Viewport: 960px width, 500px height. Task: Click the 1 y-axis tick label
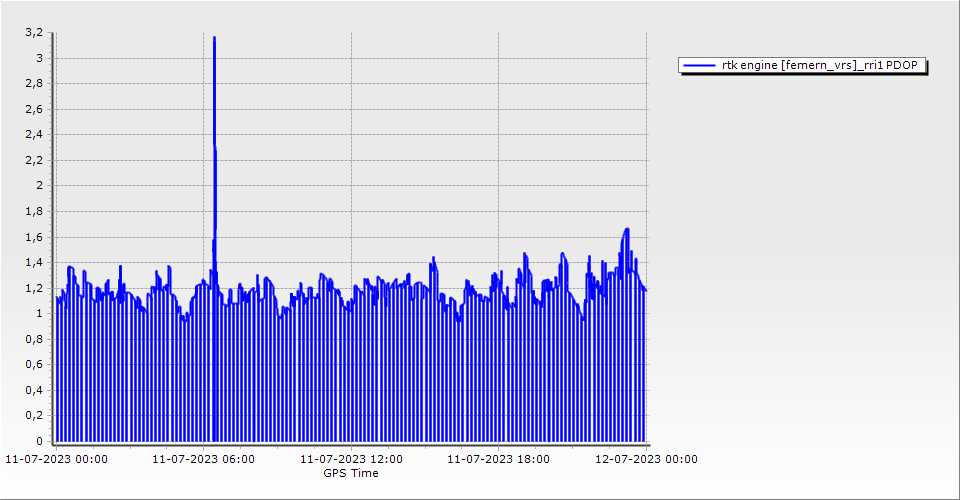(40, 314)
